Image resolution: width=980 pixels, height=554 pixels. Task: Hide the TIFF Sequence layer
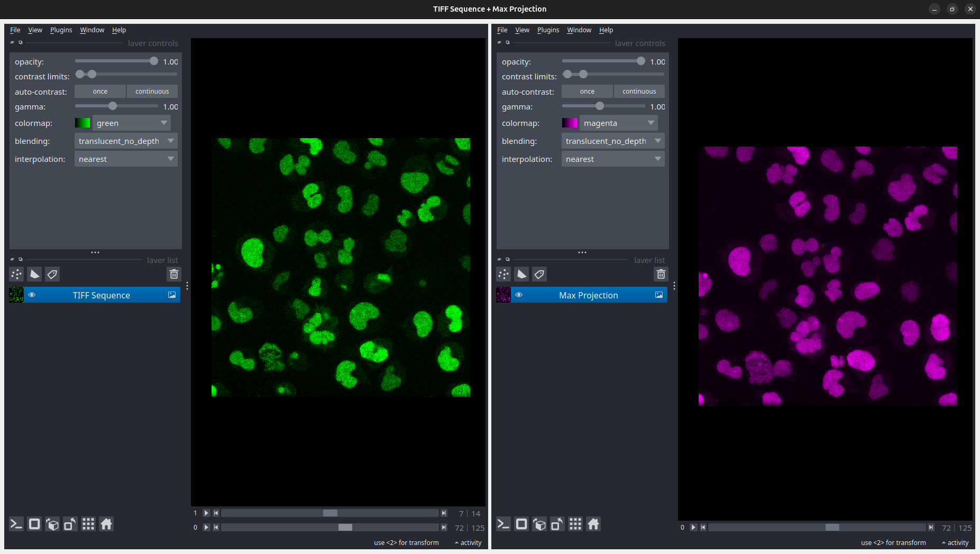pos(32,295)
